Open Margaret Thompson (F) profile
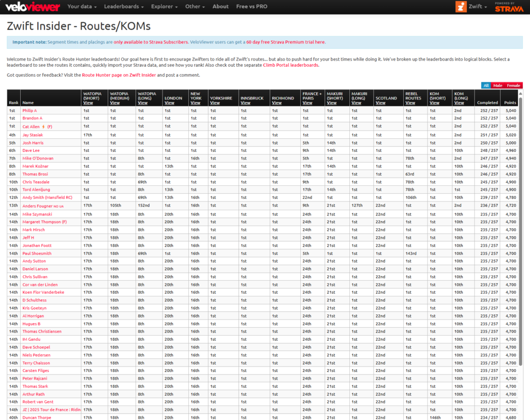Viewport: 530px width, 420px height. pos(45,222)
